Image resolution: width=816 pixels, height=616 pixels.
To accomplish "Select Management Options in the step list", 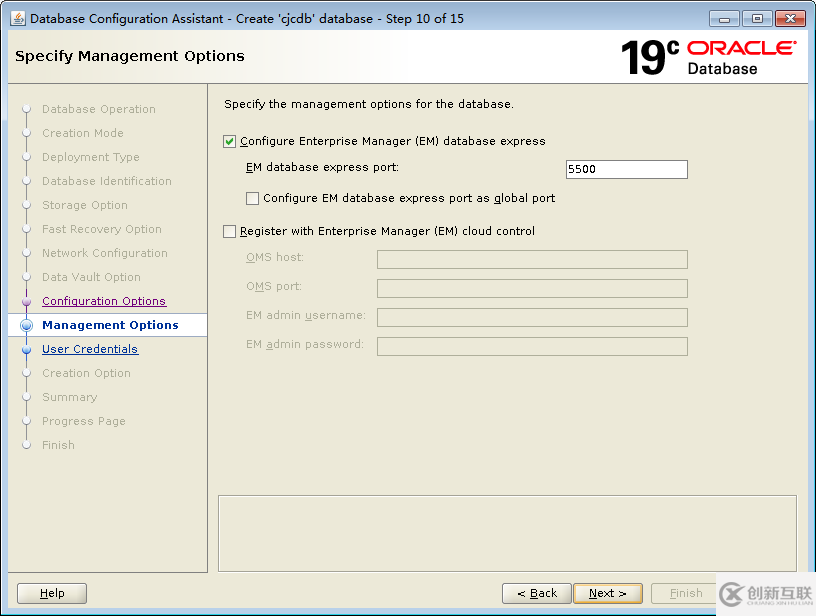I will pyautogui.click(x=110, y=325).
